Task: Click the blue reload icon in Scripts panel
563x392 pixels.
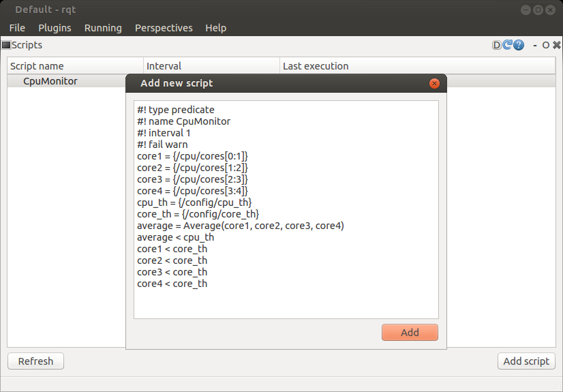Action: click(507, 46)
